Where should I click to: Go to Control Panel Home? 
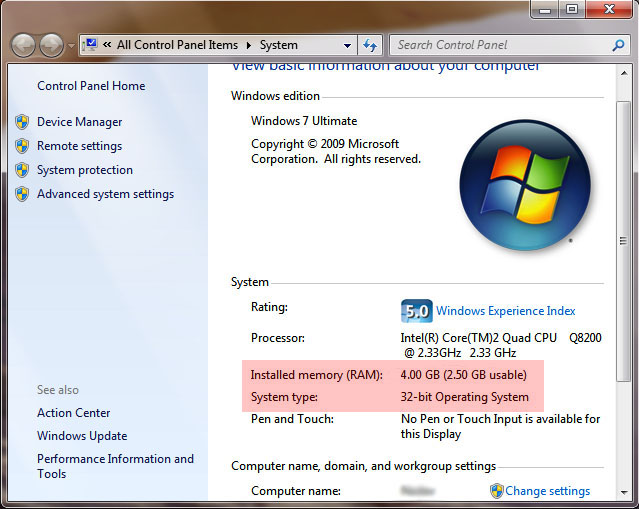click(x=91, y=86)
